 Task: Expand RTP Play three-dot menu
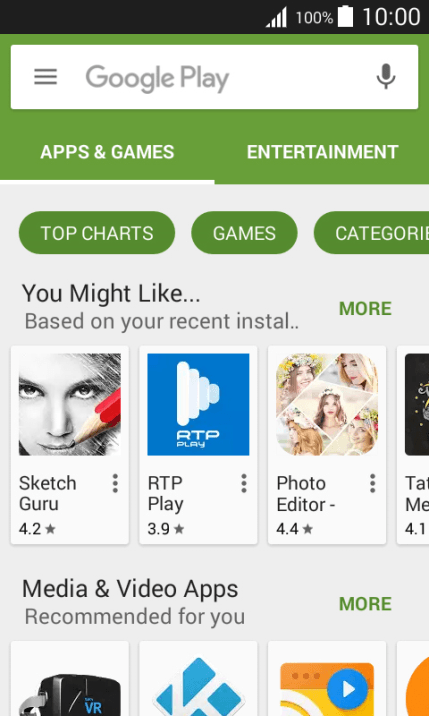click(244, 483)
